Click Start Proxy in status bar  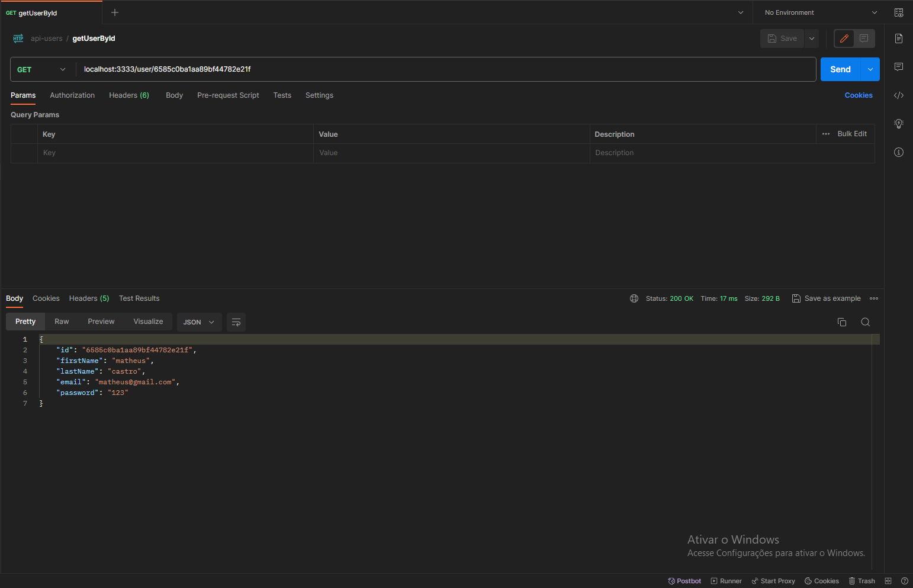coord(773,581)
